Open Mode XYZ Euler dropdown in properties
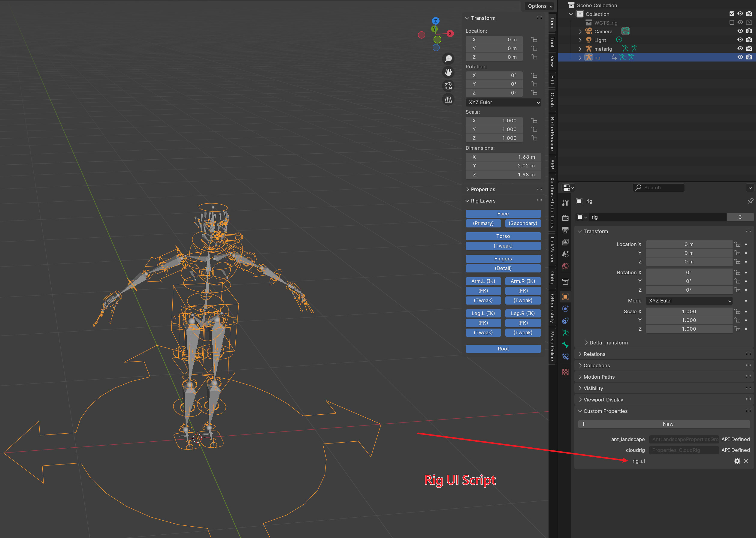Image resolution: width=756 pixels, height=538 pixels. tap(689, 301)
